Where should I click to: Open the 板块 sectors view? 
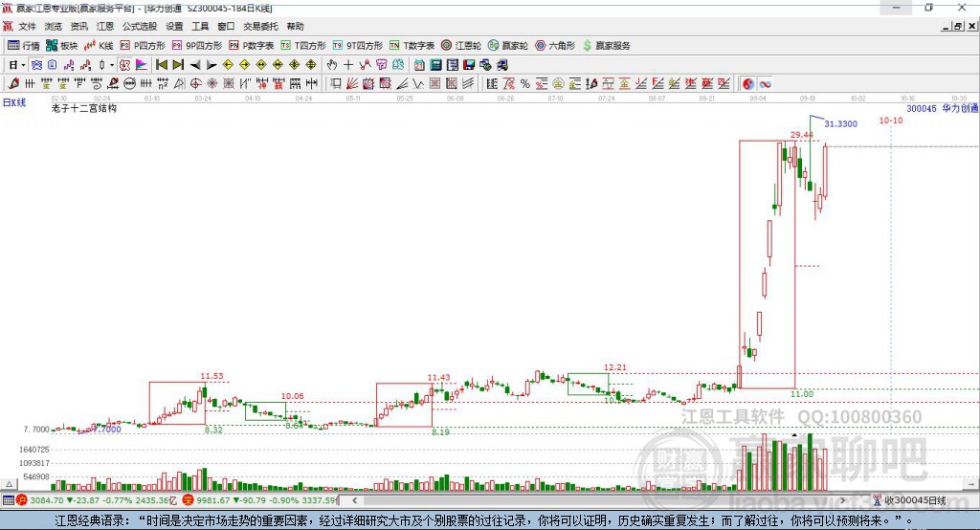click(x=61, y=46)
